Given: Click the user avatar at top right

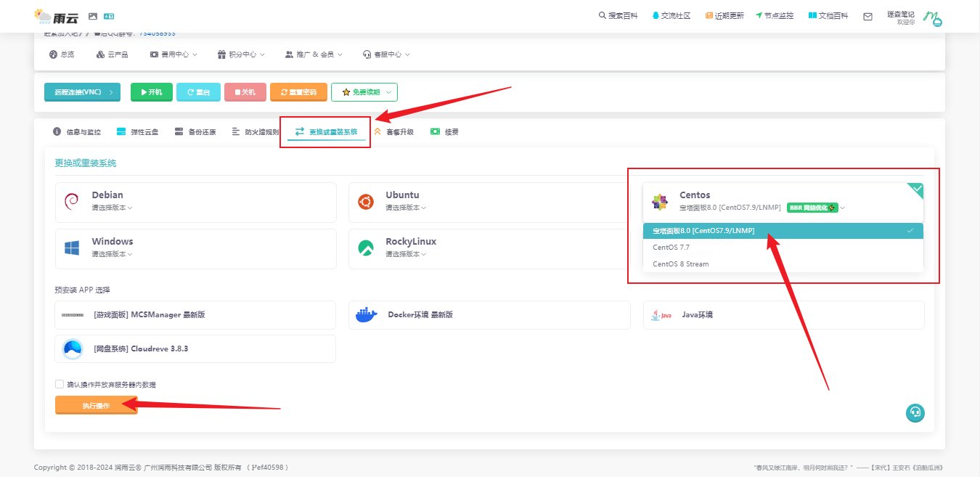Looking at the screenshot, I should tap(932, 17).
